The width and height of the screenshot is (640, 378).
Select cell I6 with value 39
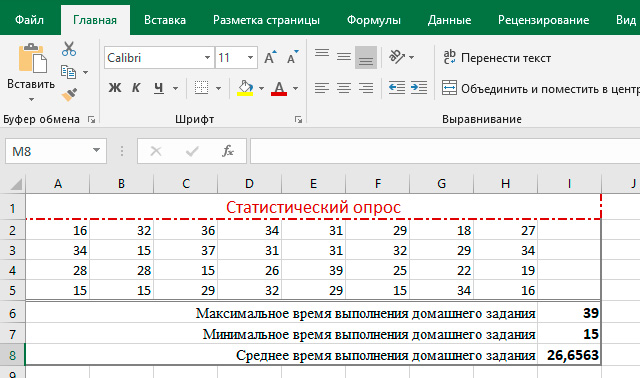[x=569, y=313]
